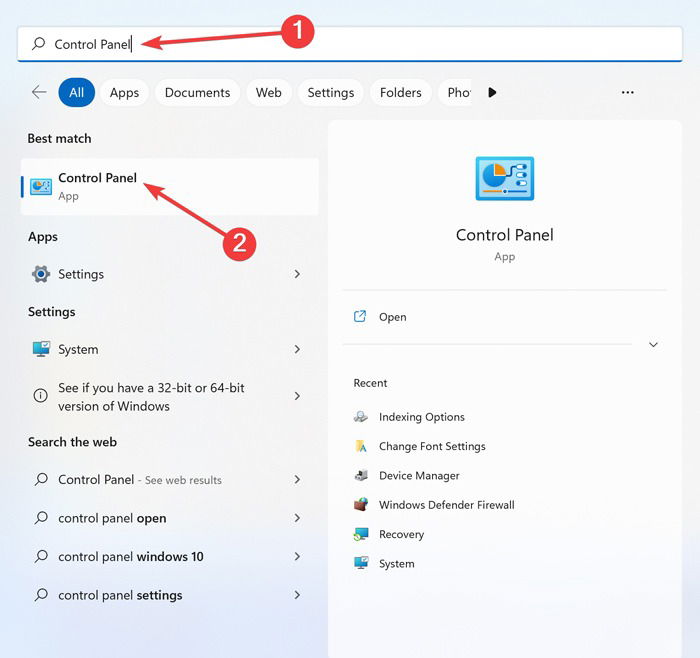Switch to the Settings filter tab
This screenshot has height=658, width=700.
[331, 92]
